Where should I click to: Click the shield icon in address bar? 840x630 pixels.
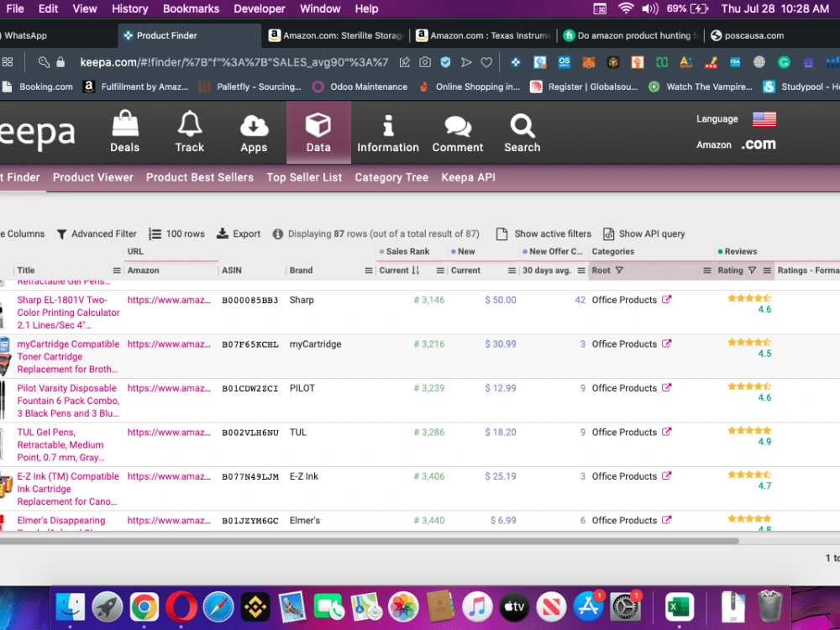pyautogui.click(x=445, y=62)
